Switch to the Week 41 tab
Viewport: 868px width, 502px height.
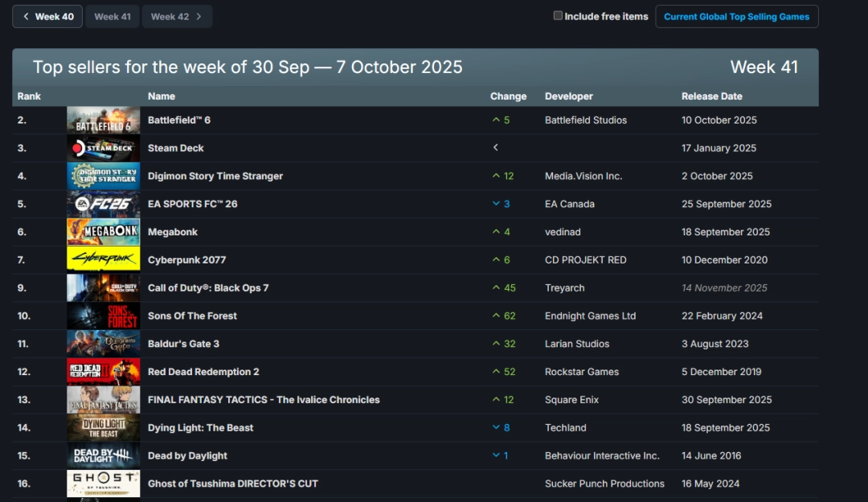[113, 16]
